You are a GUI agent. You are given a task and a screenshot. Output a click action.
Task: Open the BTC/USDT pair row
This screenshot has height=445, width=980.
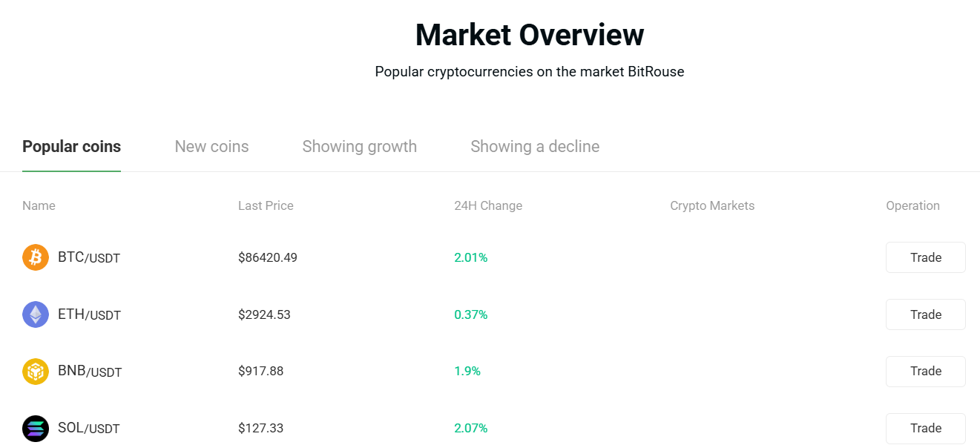click(89, 257)
